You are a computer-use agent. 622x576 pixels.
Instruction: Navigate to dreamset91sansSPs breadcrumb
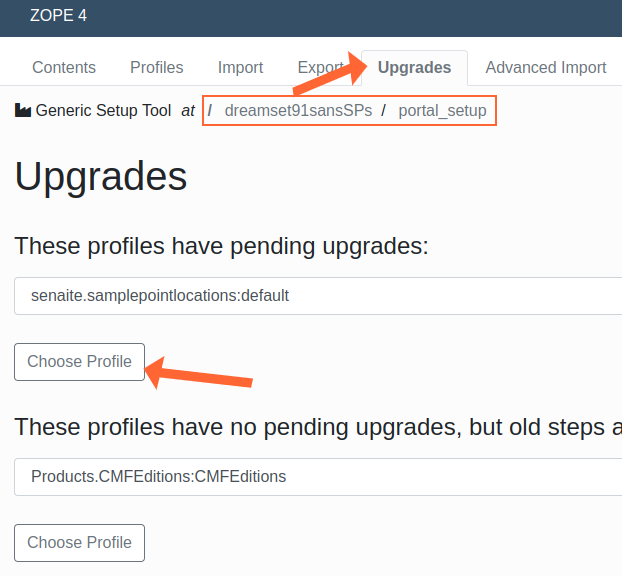(298, 111)
